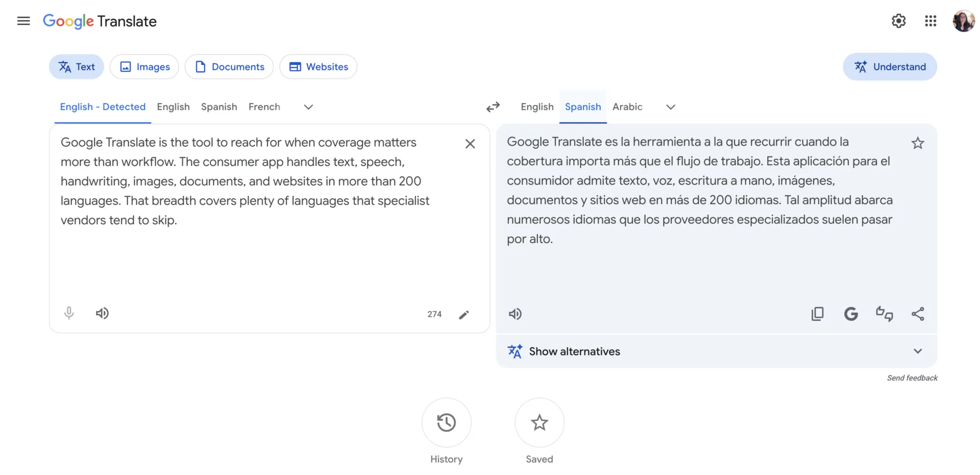980x475 pixels.
Task: Expand the target language list
Action: point(671,107)
